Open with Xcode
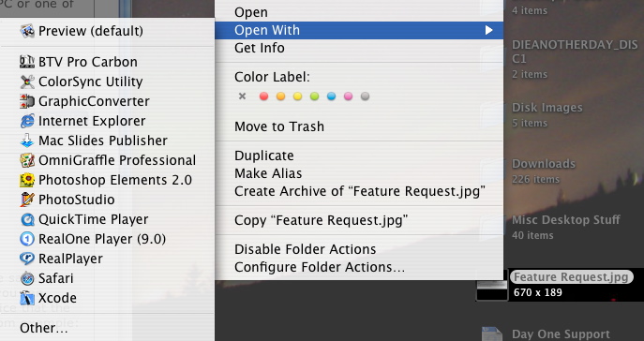 coord(107,298)
